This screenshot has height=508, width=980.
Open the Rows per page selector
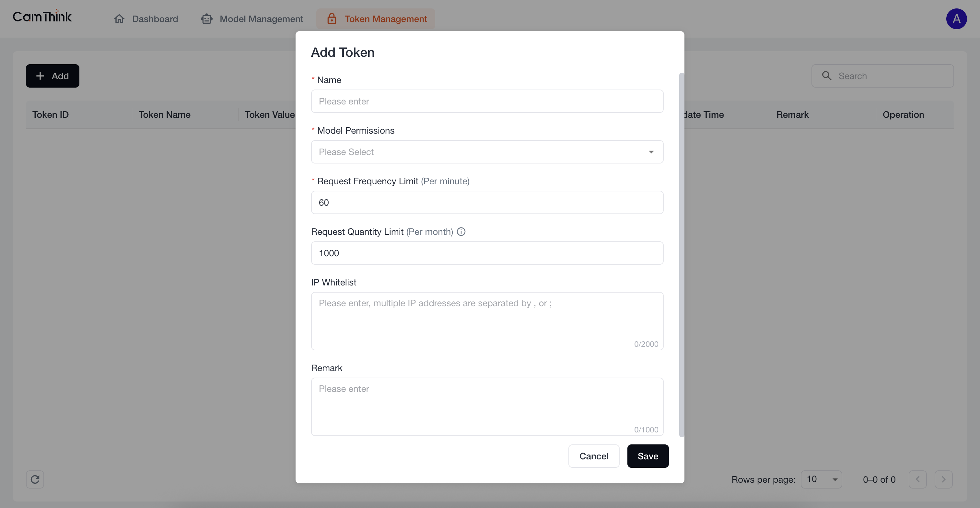pos(821,479)
